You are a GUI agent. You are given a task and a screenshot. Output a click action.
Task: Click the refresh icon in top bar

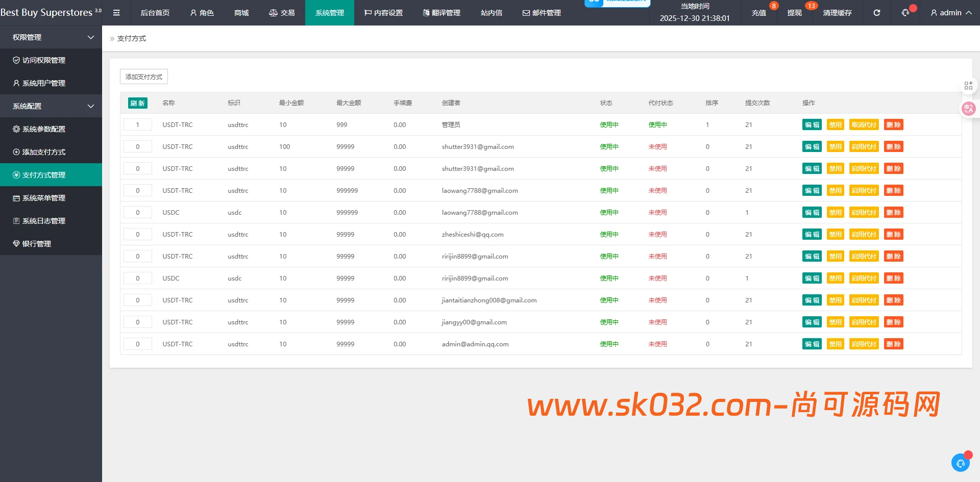[x=876, y=13]
